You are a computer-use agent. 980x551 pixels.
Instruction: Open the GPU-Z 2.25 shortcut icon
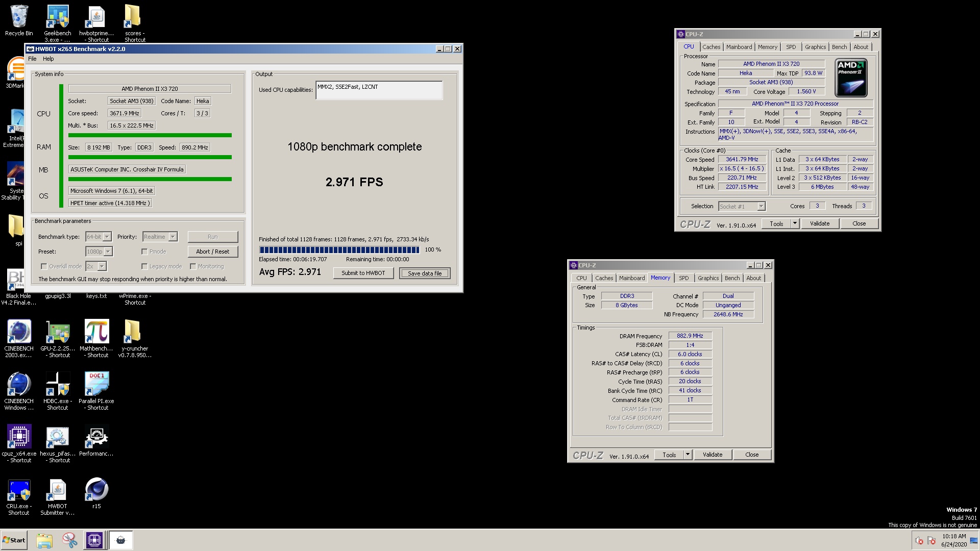click(58, 332)
